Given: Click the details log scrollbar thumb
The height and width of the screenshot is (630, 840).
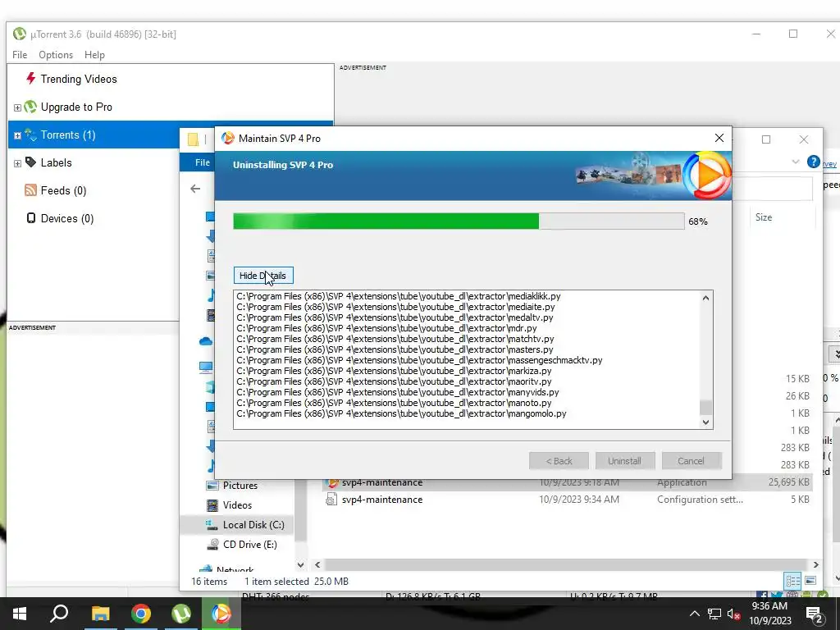Looking at the screenshot, I should tap(706, 407).
